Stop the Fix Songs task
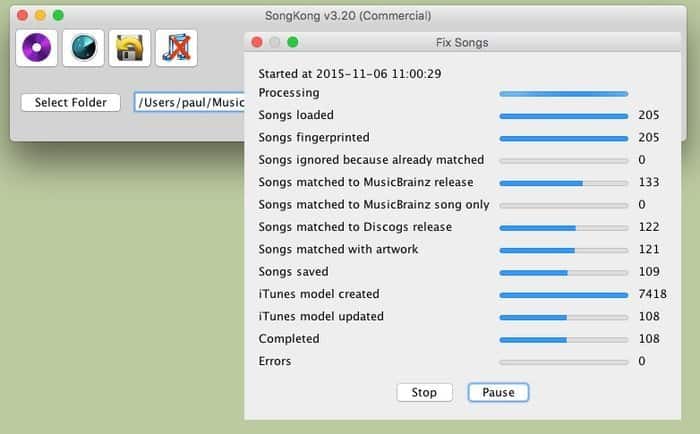700x434 pixels. [425, 392]
